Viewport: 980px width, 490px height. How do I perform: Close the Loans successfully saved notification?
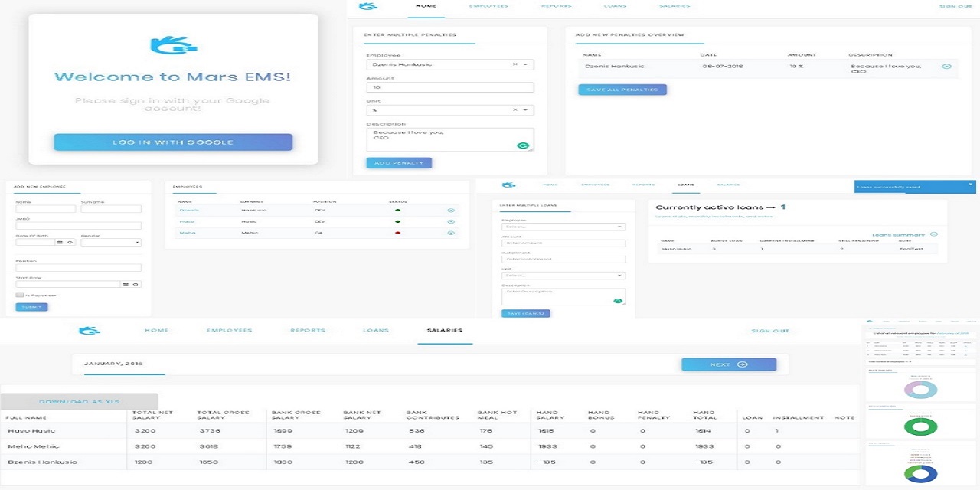coord(970,185)
